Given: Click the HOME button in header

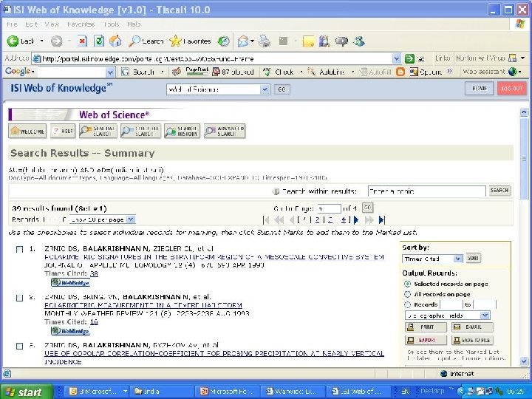Looking at the screenshot, I should 479,89.
